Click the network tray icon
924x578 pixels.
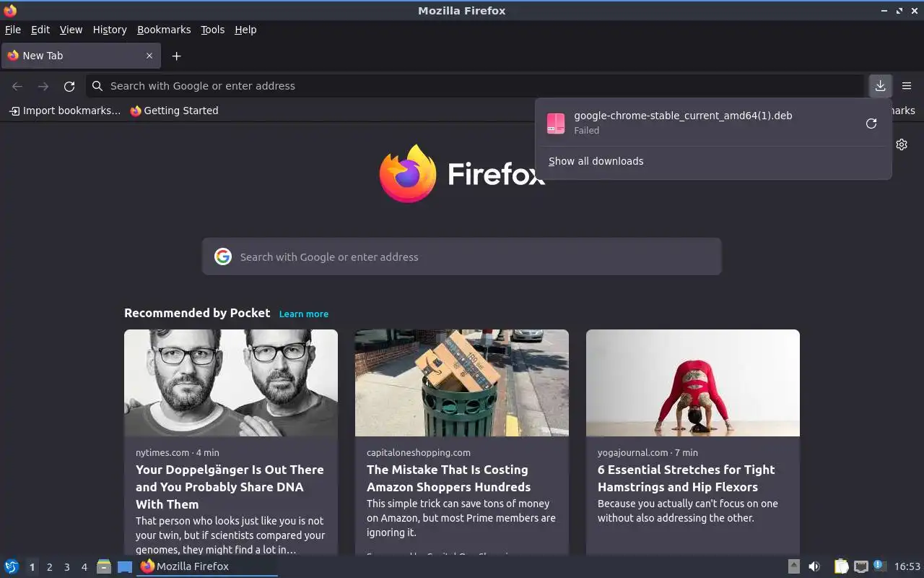coord(860,566)
